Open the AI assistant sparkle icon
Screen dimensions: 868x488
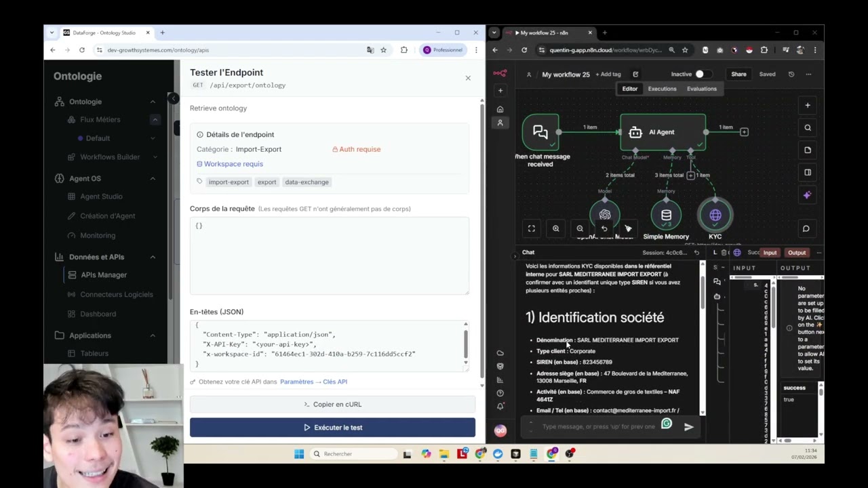(x=807, y=195)
